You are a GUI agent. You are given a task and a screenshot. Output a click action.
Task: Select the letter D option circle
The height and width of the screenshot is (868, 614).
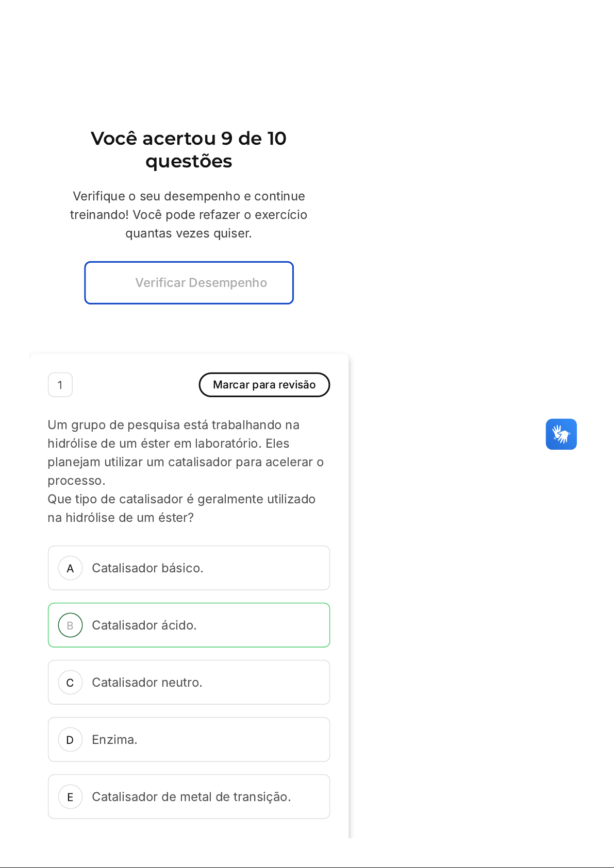coord(71,740)
